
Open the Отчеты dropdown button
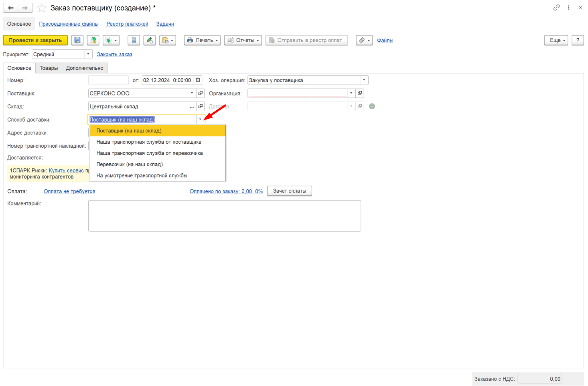243,40
